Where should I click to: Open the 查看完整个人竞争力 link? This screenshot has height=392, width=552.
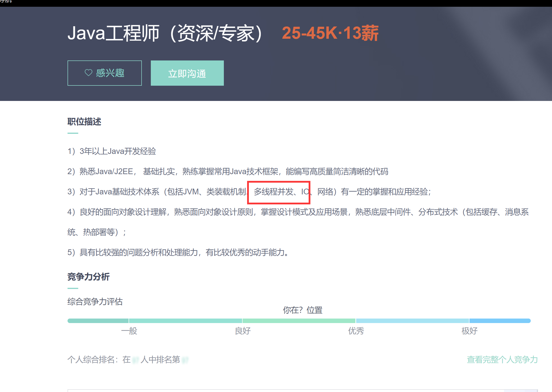click(x=502, y=360)
